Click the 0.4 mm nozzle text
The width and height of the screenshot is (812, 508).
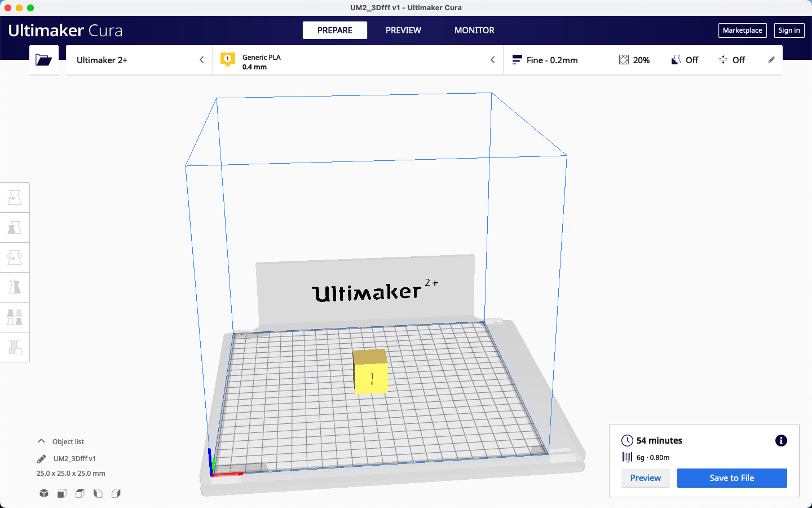coord(254,67)
